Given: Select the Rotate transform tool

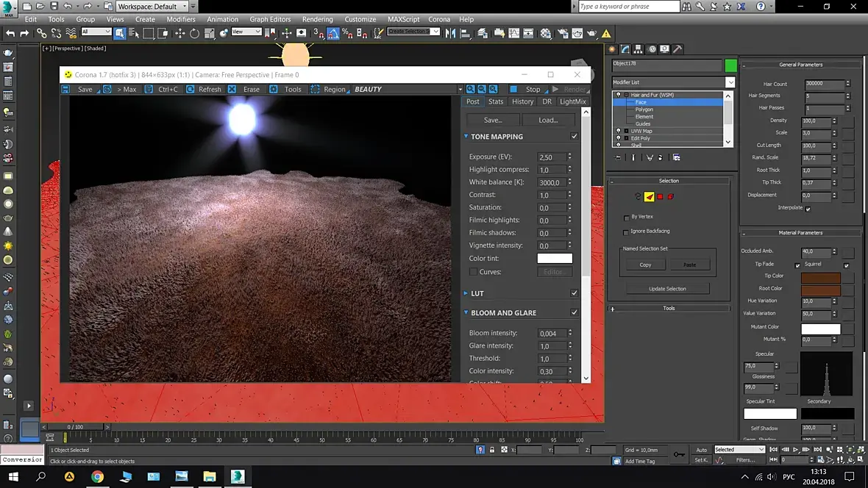Looking at the screenshot, I should point(194,34).
